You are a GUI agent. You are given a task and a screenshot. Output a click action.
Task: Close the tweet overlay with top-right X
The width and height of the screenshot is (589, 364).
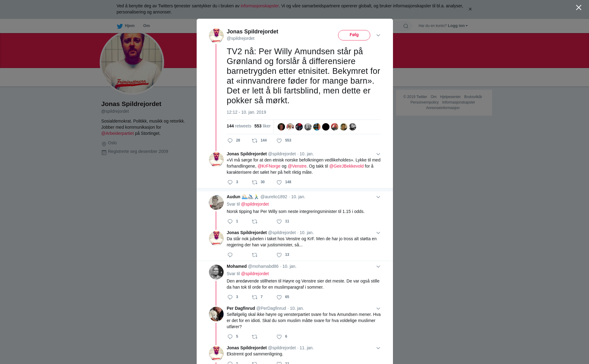tap(579, 8)
